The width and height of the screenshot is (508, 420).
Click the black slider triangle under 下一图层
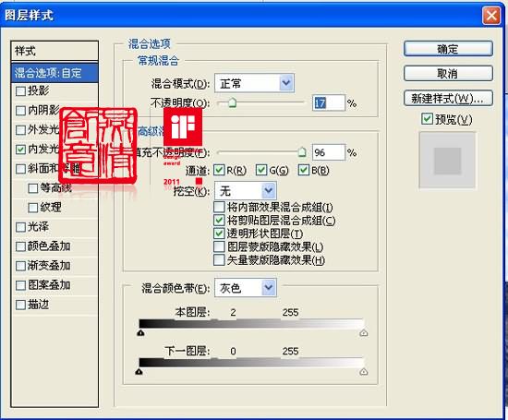click(x=139, y=372)
